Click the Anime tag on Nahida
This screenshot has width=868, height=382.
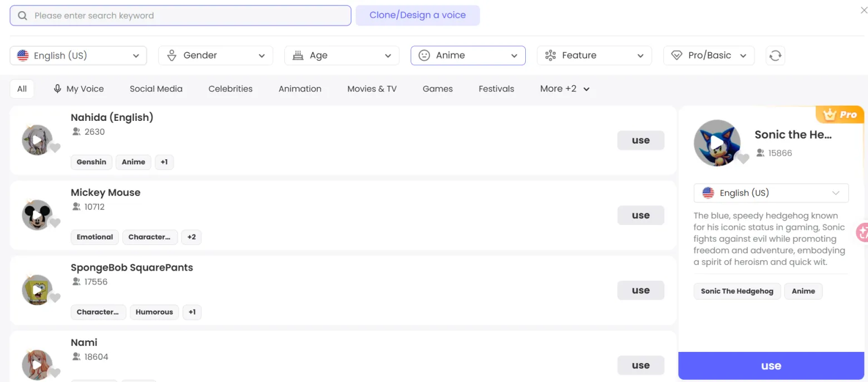coord(134,162)
